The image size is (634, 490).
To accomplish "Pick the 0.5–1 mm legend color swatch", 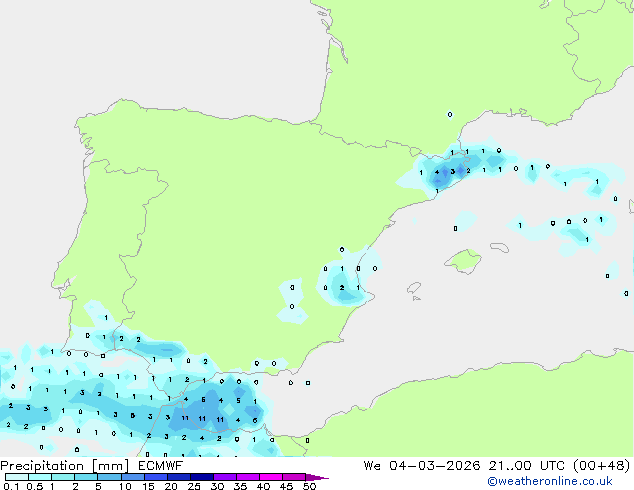I will coord(40,477).
